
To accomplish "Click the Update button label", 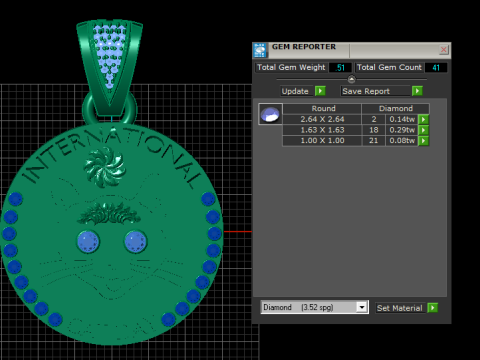I will (x=295, y=91).
